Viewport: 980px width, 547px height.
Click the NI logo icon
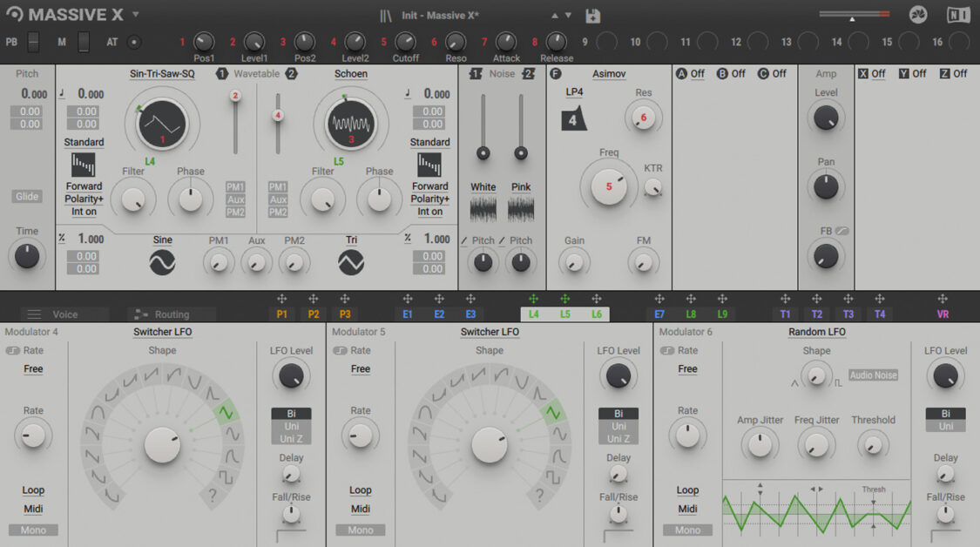(x=957, y=14)
